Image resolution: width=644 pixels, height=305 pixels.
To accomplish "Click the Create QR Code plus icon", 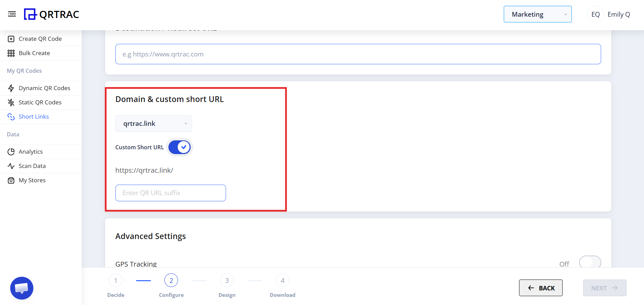I will 11,39.
